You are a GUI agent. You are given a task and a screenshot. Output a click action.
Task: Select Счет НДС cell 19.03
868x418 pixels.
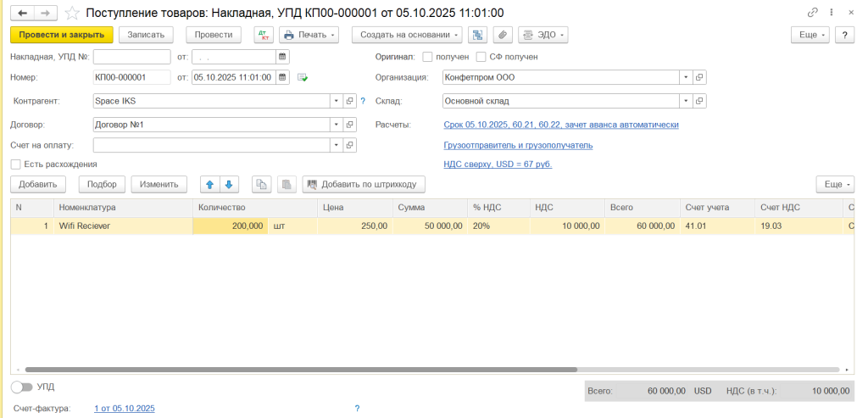pyautogui.click(x=798, y=226)
